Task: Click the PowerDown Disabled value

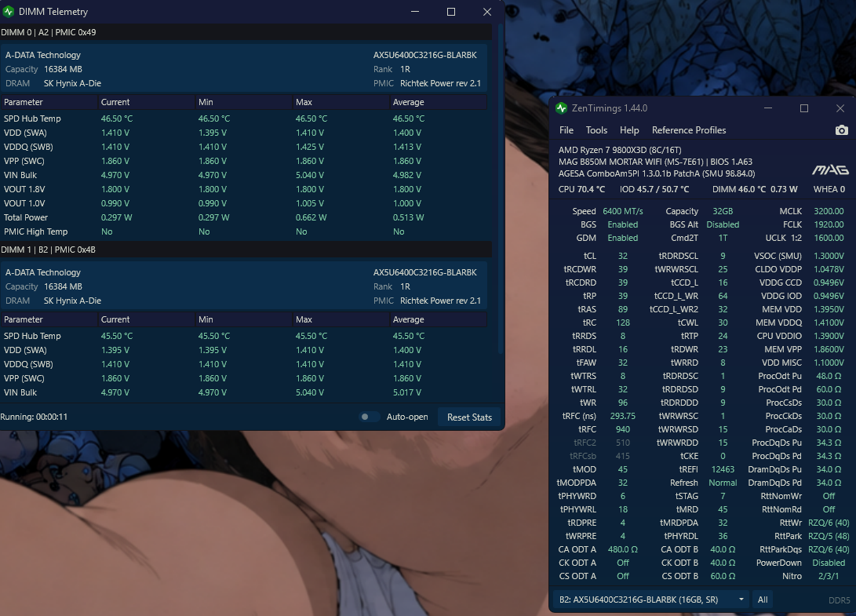Action: (x=829, y=563)
